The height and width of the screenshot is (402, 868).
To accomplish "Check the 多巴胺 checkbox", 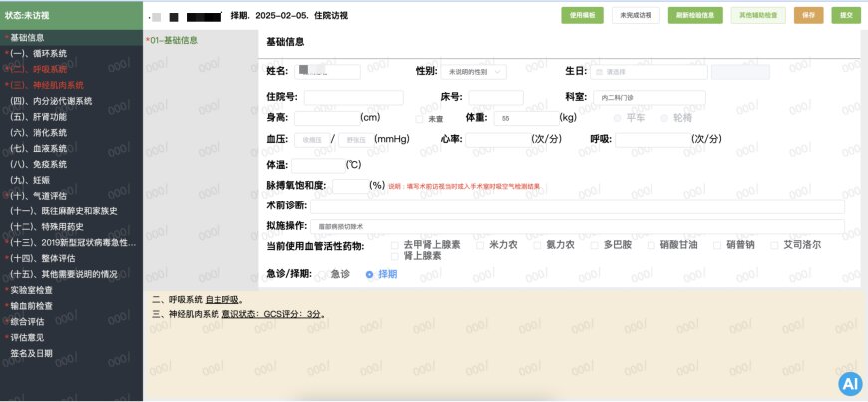I will [x=595, y=244].
